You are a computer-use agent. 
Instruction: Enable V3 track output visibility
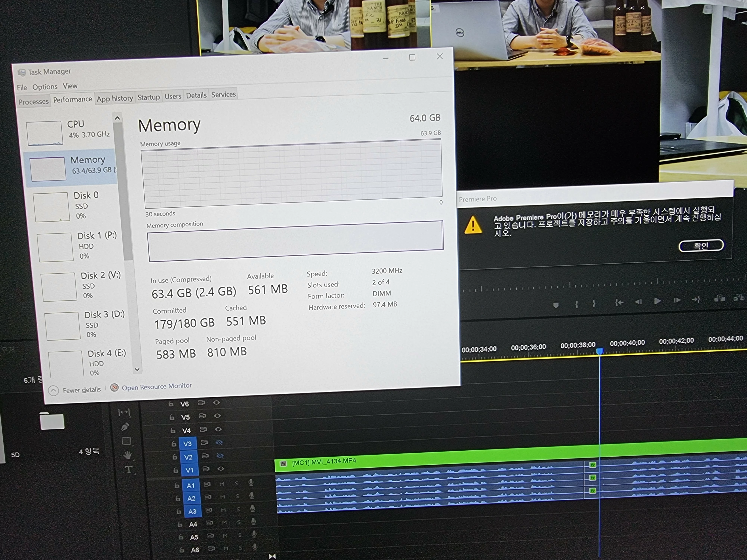[219, 442]
